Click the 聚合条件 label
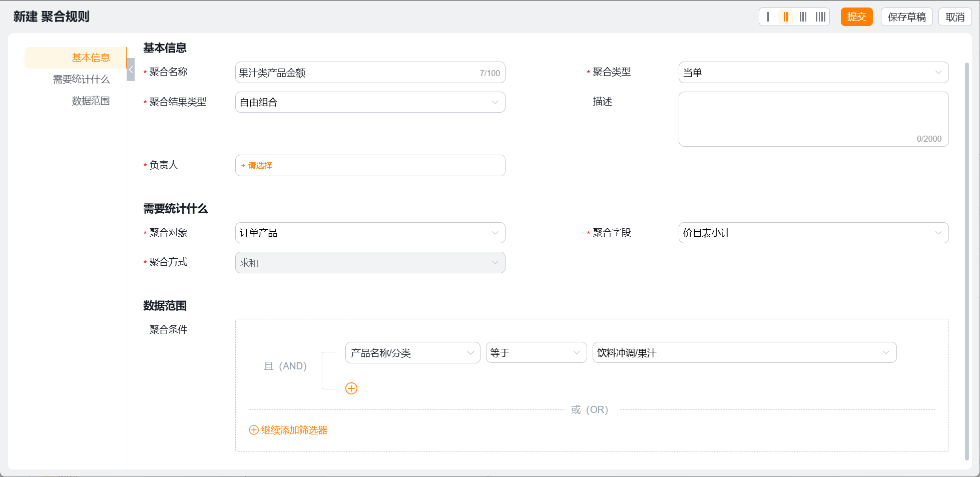 [168, 329]
